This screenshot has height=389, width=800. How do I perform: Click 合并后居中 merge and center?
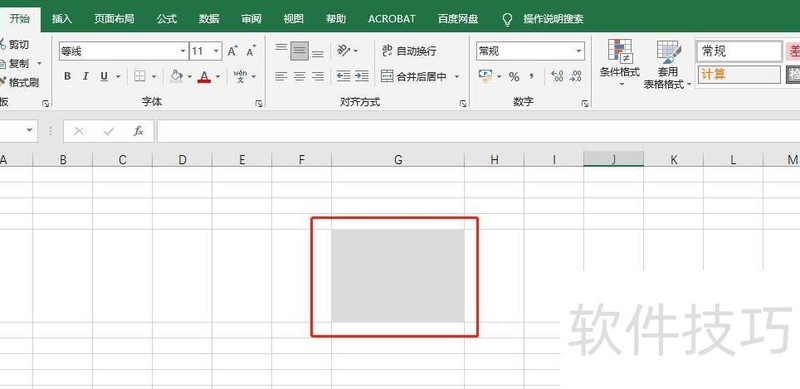[414, 77]
